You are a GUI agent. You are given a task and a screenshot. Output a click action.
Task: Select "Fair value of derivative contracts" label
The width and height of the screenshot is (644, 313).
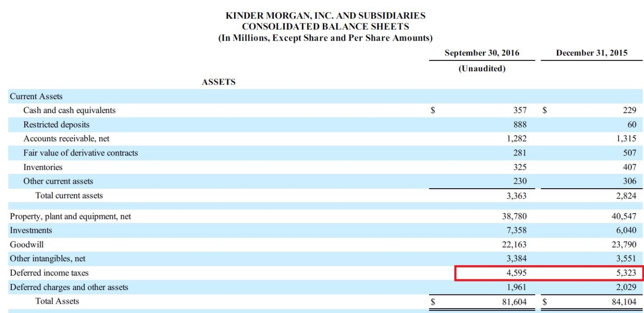(81, 153)
